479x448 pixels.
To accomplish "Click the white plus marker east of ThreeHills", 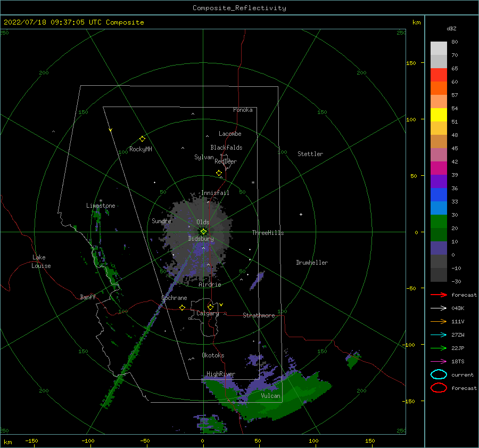I will click(301, 214).
